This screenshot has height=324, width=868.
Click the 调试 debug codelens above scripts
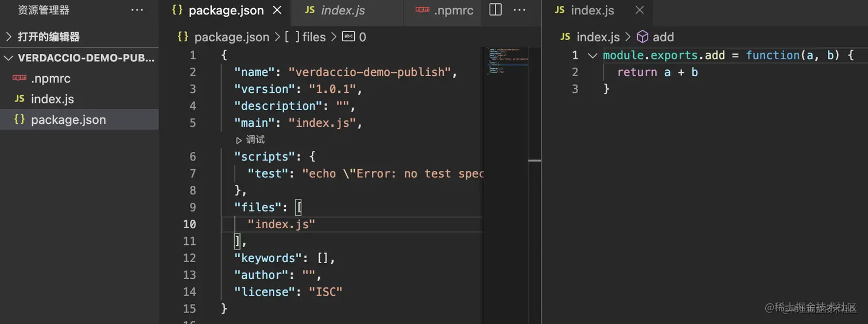(x=250, y=140)
